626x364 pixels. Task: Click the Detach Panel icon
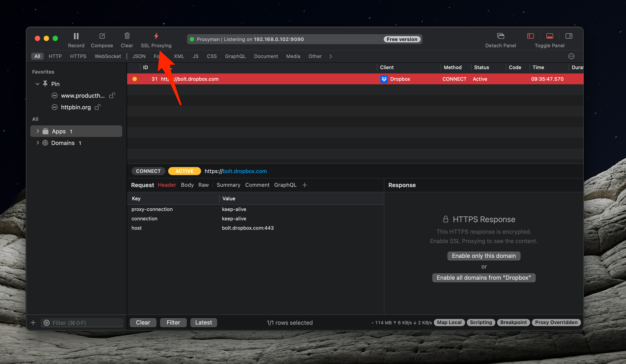500,36
